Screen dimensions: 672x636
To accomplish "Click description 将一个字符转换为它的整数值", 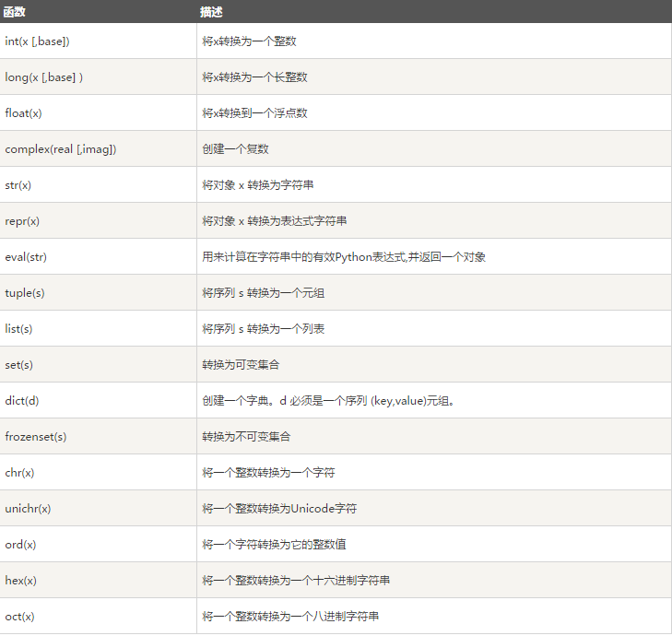I will [275, 545].
